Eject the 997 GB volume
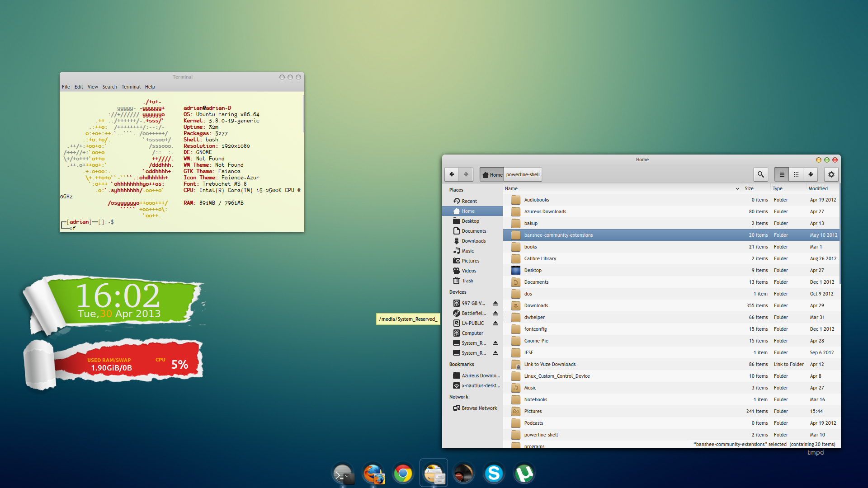This screenshot has width=868, height=488. (495, 303)
